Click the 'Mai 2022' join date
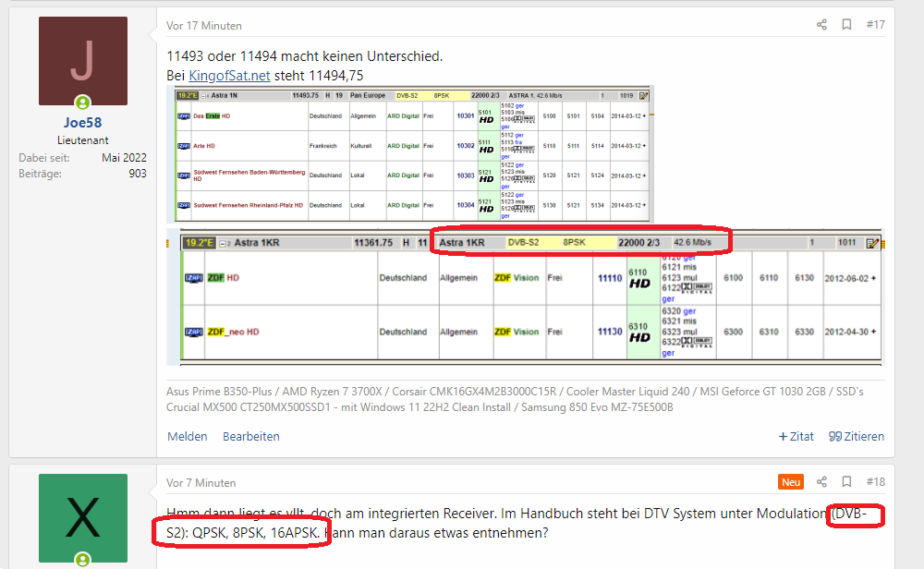The image size is (924, 569). coord(124,157)
